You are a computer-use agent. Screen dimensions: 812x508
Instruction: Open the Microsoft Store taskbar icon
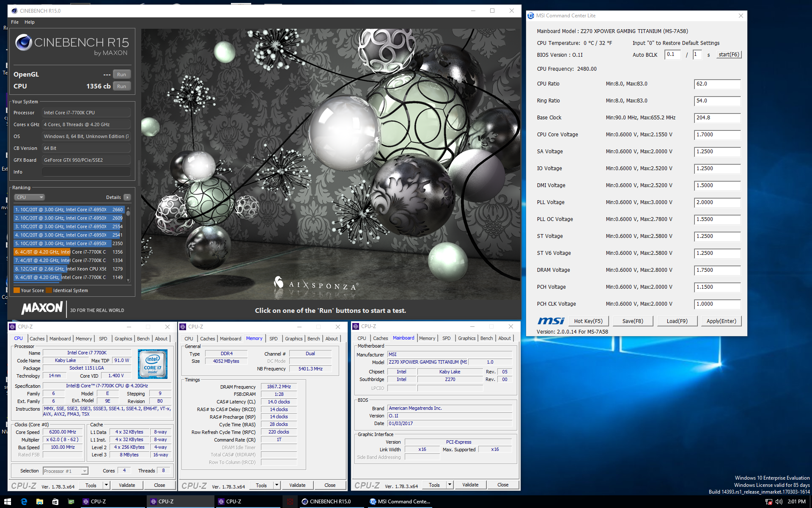(55, 502)
